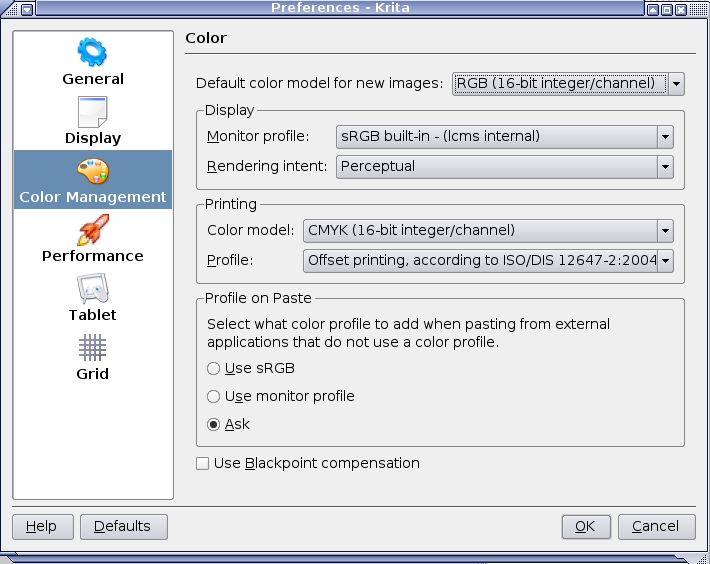The image size is (710, 564).
Task: Open the Grid settings icon
Action: click(x=93, y=347)
